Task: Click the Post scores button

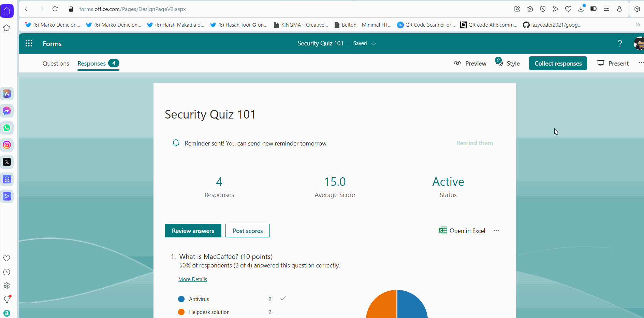Action: tap(248, 231)
